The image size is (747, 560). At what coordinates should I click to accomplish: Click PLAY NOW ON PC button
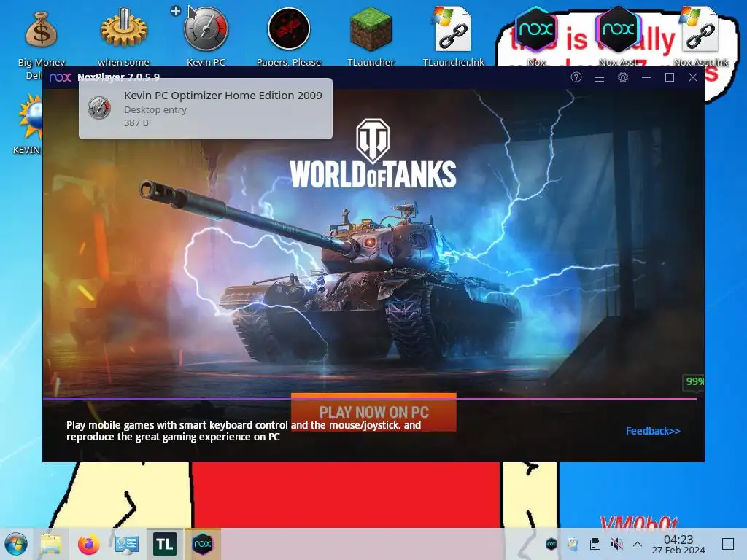click(373, 413)
